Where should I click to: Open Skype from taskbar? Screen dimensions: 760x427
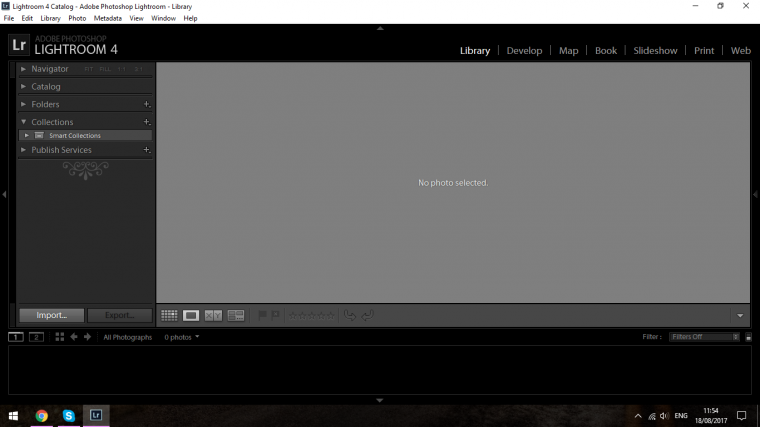(69, 416)
